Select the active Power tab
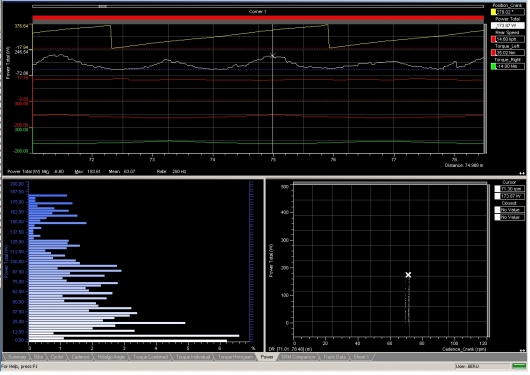 267,357
